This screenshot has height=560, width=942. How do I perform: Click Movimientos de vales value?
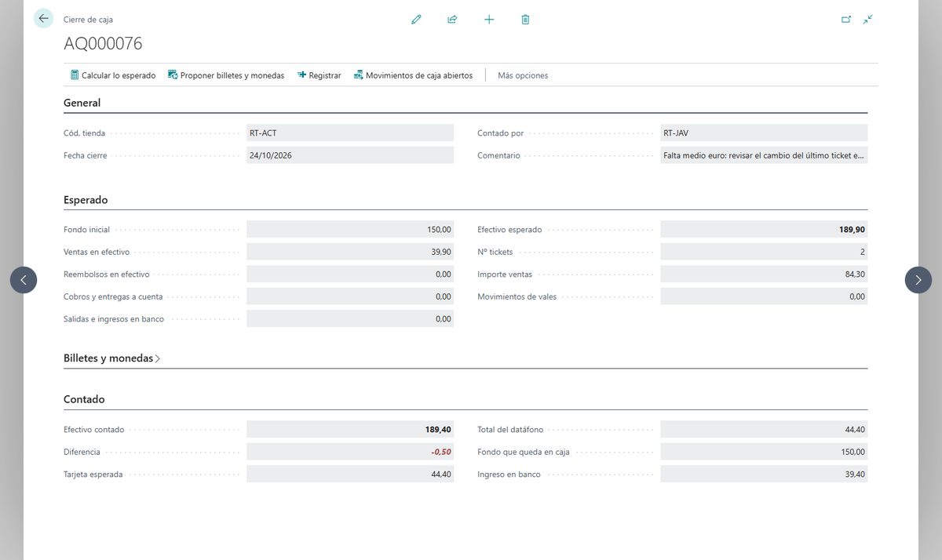[764, 296]
